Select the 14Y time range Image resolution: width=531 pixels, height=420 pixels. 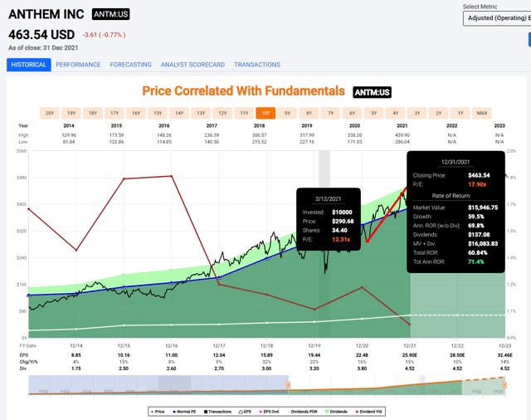click(x=179, y=113)
